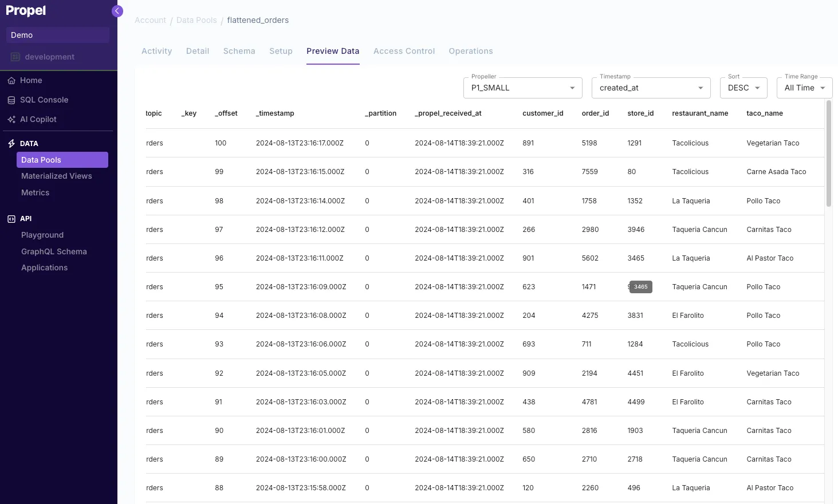Collapse sidebar with the purple chevron button

[x=117, y=11]
